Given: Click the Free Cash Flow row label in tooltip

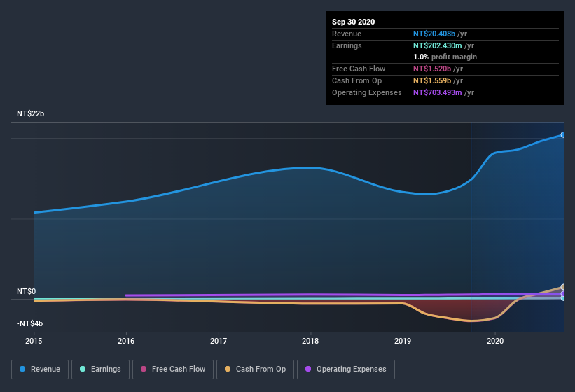Looking at the screenshot, I should [359, 69].
